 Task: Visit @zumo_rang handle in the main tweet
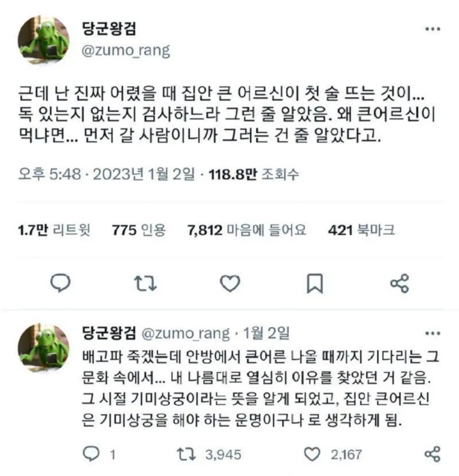[125, 51]
